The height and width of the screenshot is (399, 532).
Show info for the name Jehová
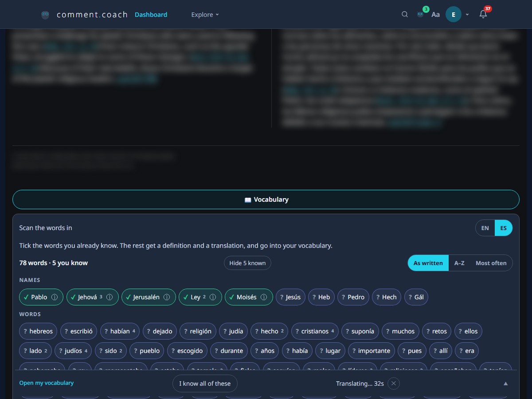(110, 297)
